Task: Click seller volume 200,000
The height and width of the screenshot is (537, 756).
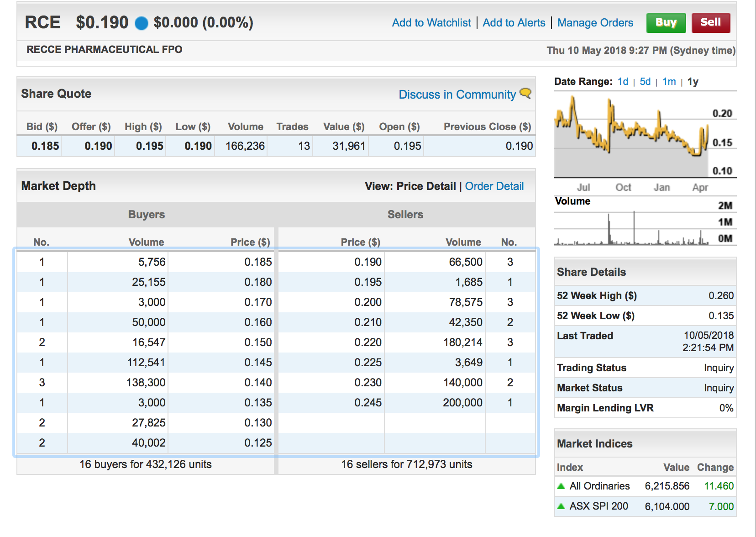Action: pos(462,403)
